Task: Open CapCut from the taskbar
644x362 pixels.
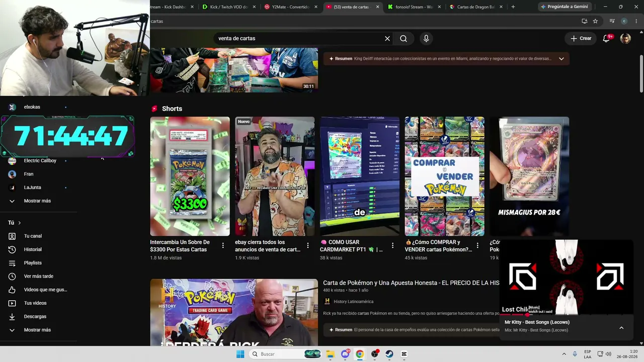Action: [x=404, y=354]
